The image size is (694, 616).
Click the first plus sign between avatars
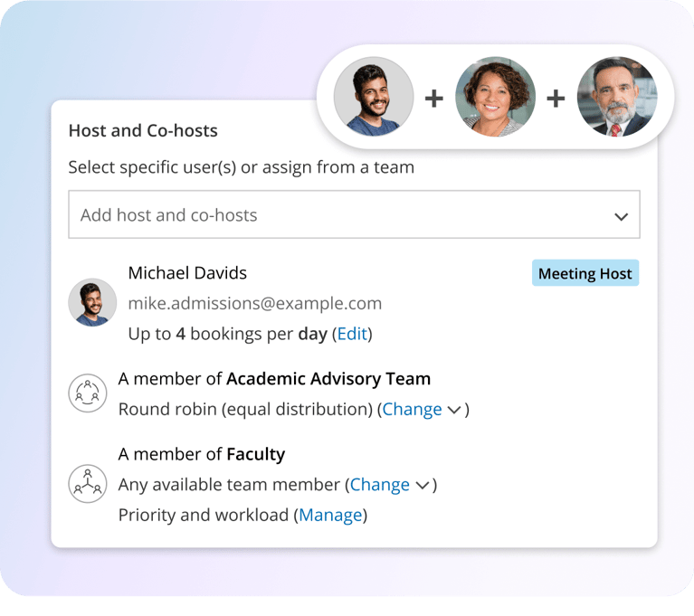(434, 98)
